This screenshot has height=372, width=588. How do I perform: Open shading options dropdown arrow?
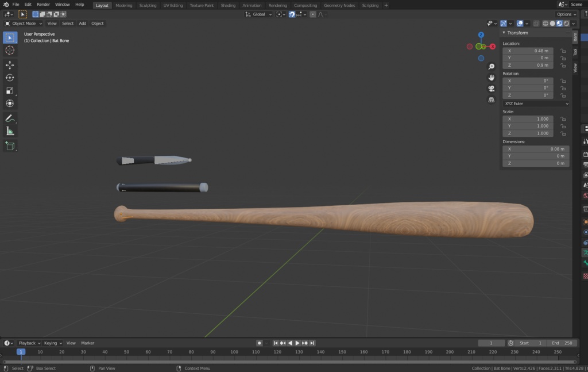point(574,23)
